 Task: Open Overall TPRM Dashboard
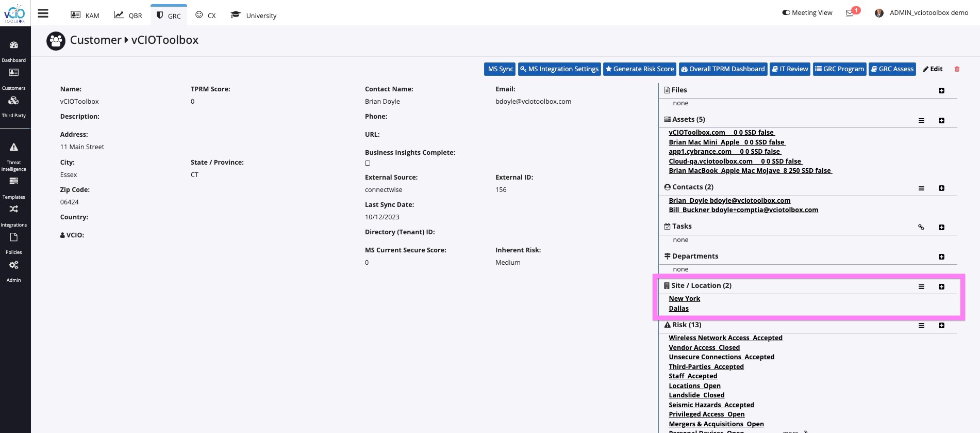click(x=723, y=69)
